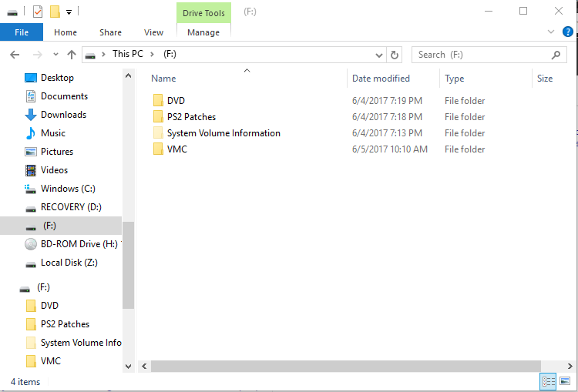This screenshot has width=578, height=392.
Task: Click the navigation pane vertical scrollbar thumb
Action: click(x=128, y=265)
